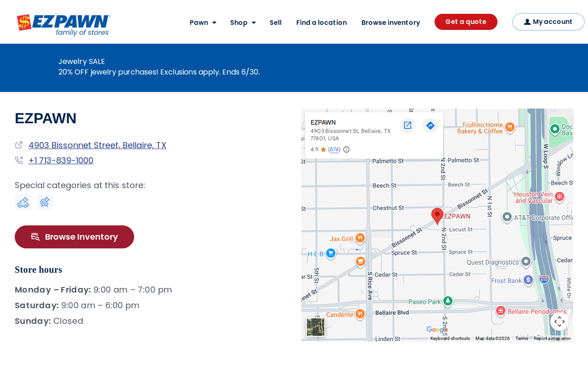Click the EZPAWN logo in header
588x368 pixels.
pyautogui.click(x=64, y=25)
